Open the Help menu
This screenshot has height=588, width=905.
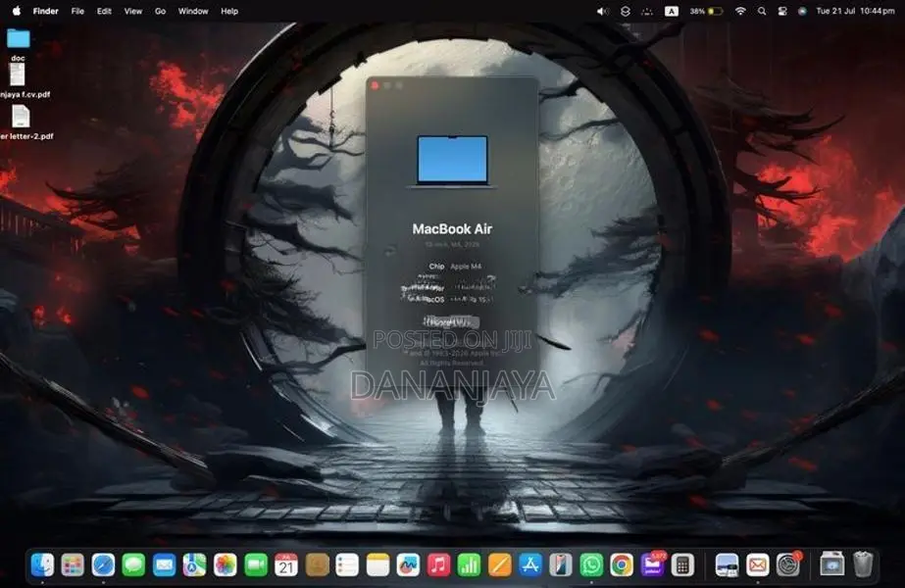point(229,11)
